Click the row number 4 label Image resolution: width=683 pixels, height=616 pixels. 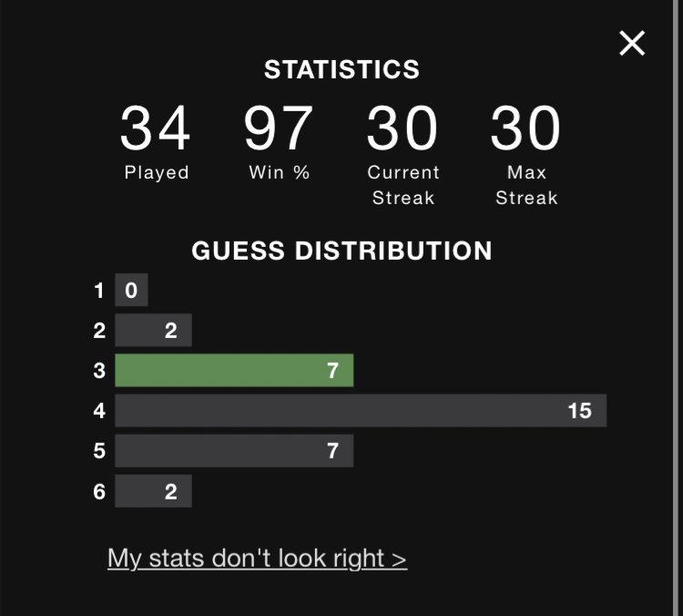pos(99,411)
